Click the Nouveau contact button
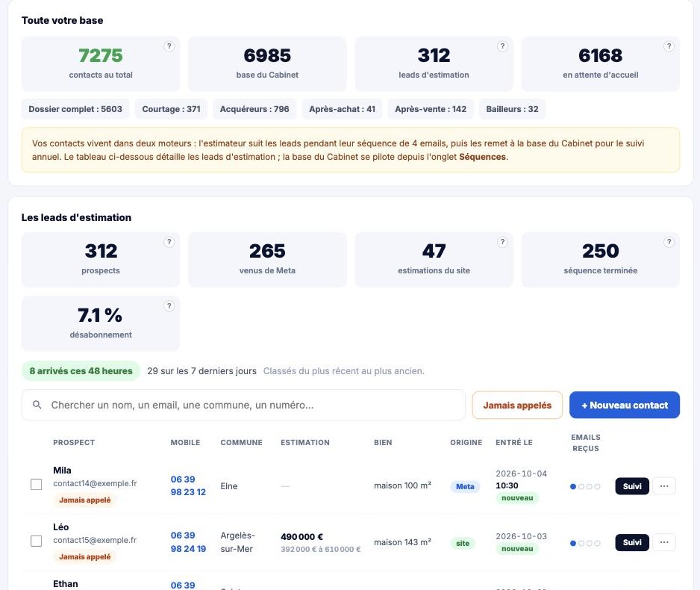 625,405
